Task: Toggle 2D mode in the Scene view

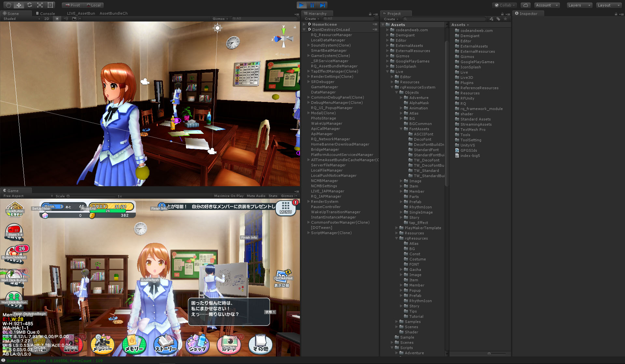Action: pyautogui.click(x=47, y=19)
